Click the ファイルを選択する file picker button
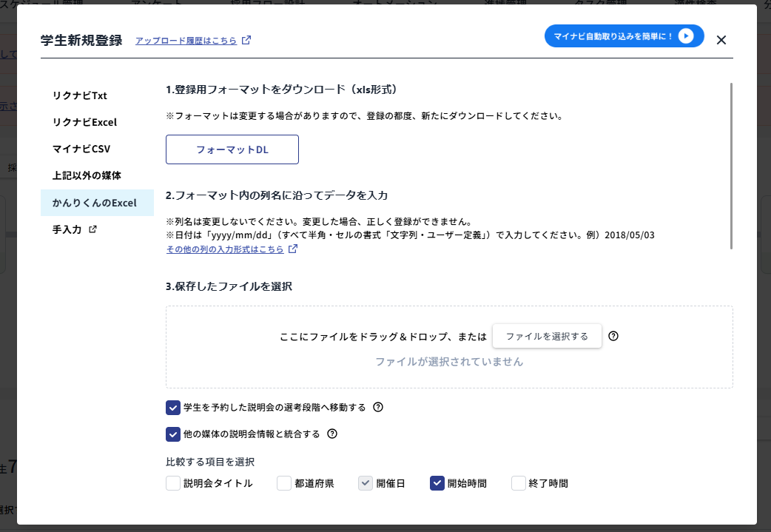 click(547, 335)
